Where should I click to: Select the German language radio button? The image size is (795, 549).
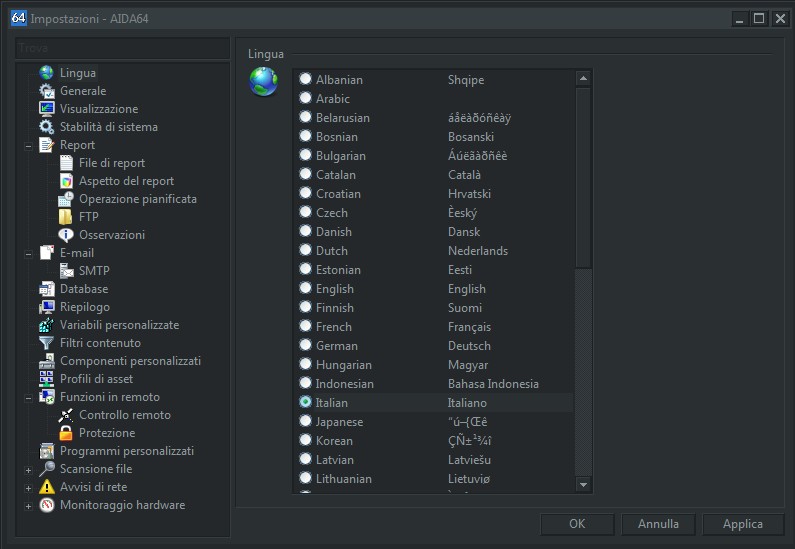[x=305, y=345]
